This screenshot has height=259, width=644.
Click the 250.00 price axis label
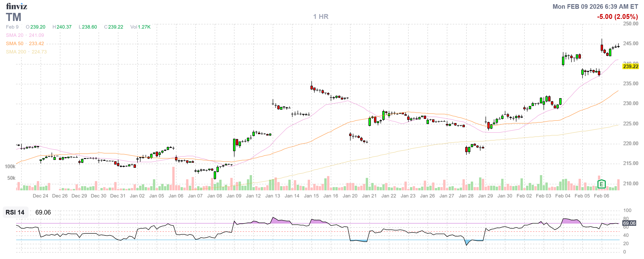[630, 24]
